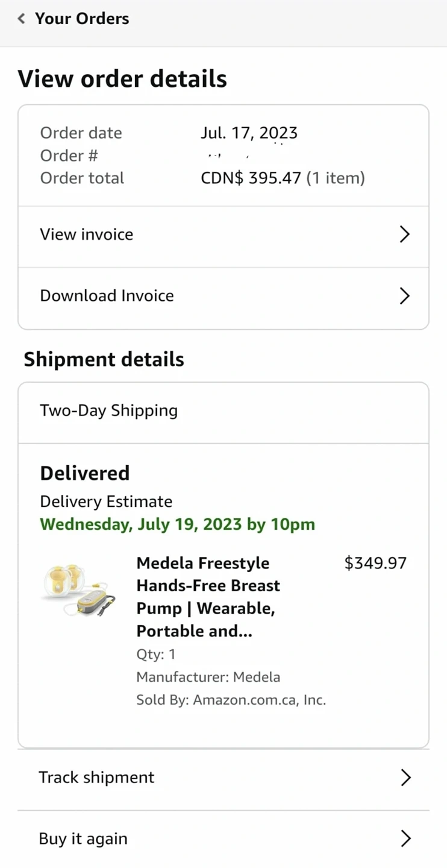Click the green July 19 delivery estimate

click(177, 524)
